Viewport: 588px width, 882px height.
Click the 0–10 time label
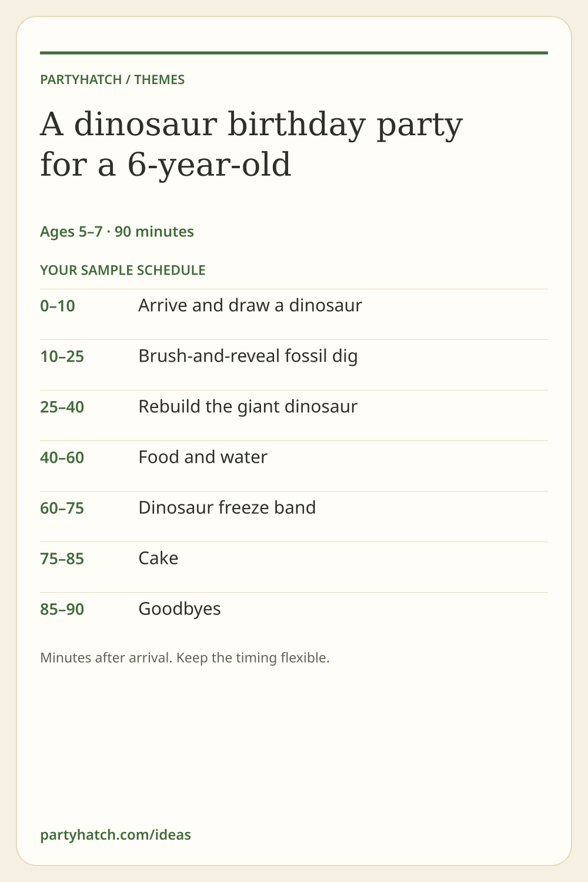(58, 306)
